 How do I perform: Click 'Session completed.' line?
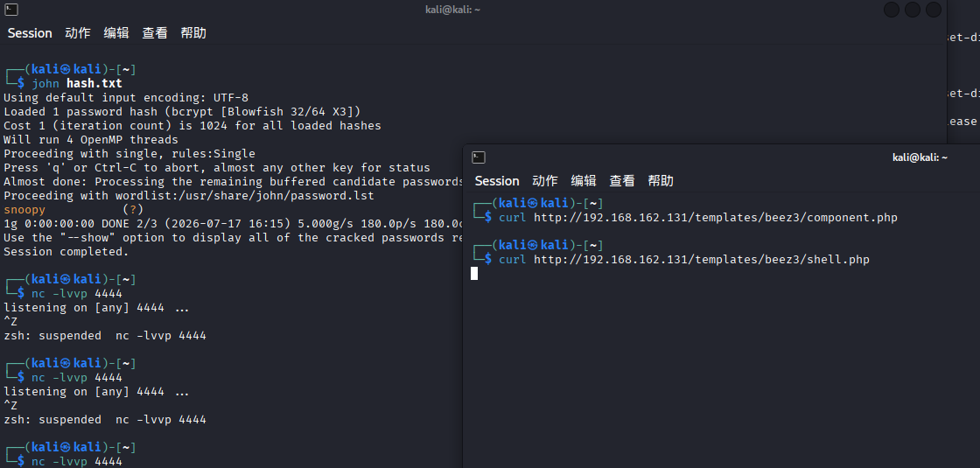click(66, 252)
